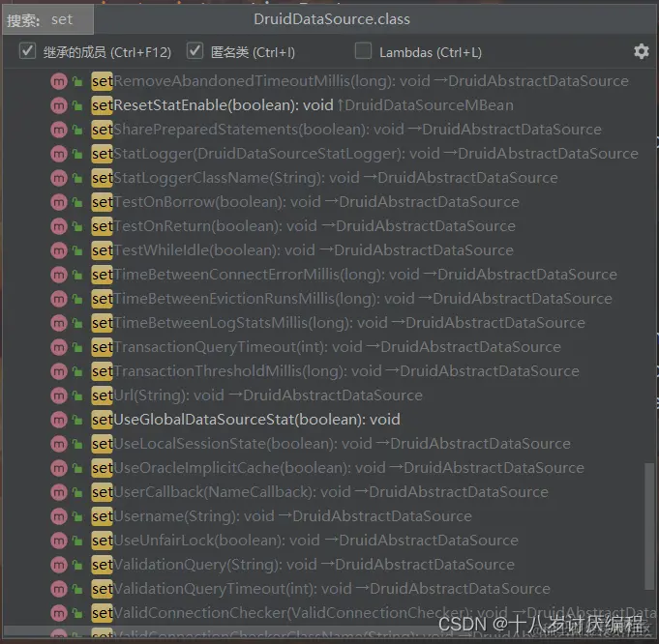The width and height of the screenshot is (659, 644).
Task: Click the green public lock icon beside setTestOnReturn
Action: point(77,226)
